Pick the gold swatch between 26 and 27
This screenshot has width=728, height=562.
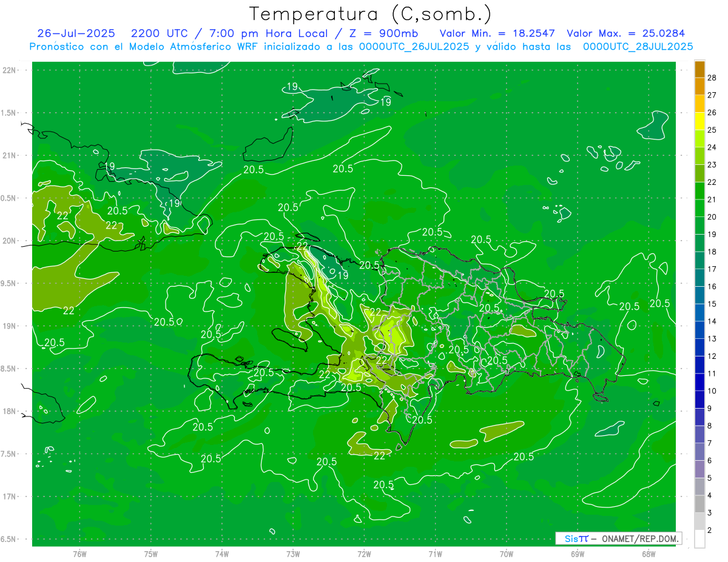click(x=699, y=104)
